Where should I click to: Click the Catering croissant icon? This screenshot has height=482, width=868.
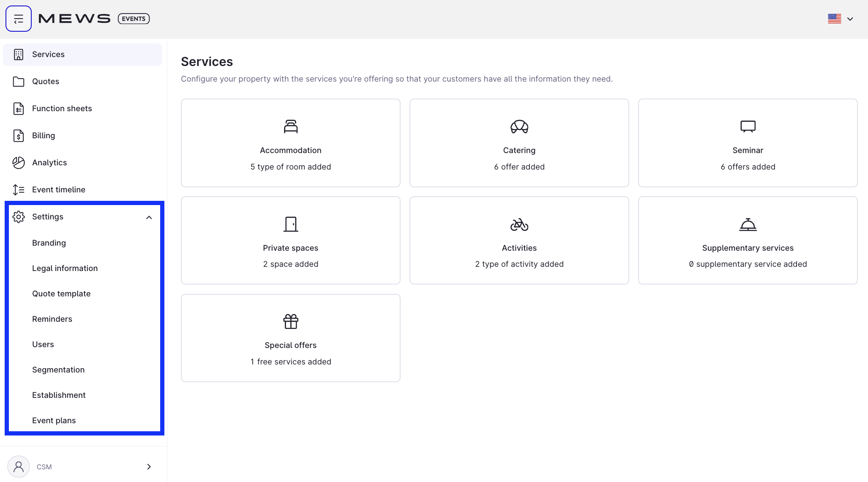(x=519, y=127)
